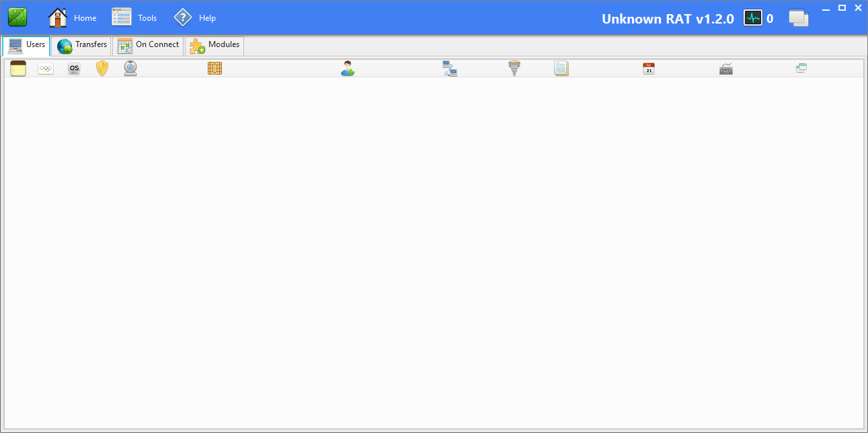The height and width of the screenshot is (433, 868).
Task: Switch to the Transfers tab
Action: [82, 46]
